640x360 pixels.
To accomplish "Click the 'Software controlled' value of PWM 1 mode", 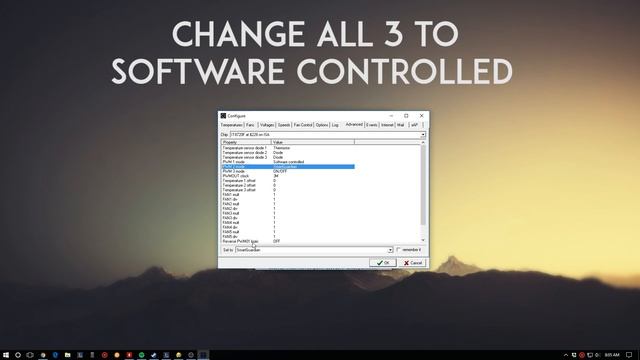I will (289, 162).
